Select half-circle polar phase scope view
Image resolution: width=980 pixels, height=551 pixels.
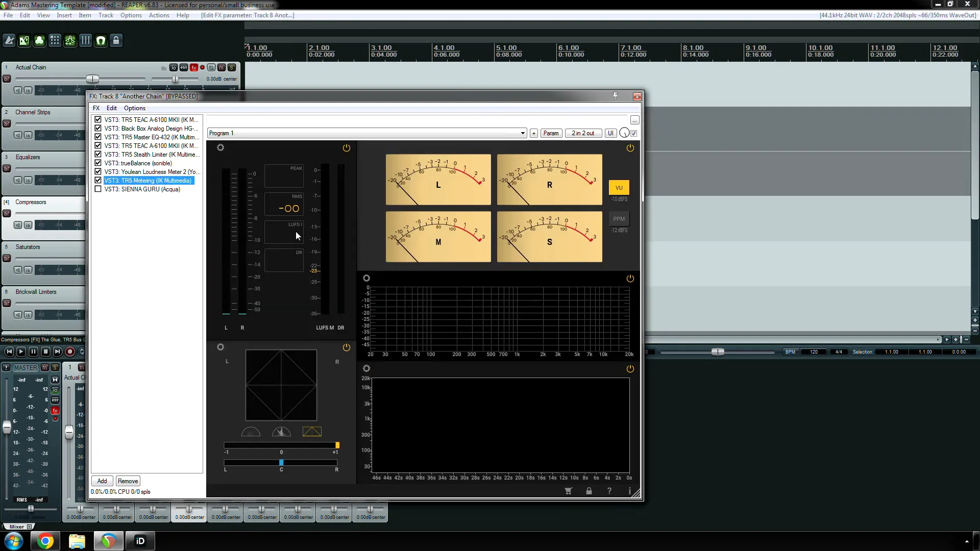click(x=251, y=432)
